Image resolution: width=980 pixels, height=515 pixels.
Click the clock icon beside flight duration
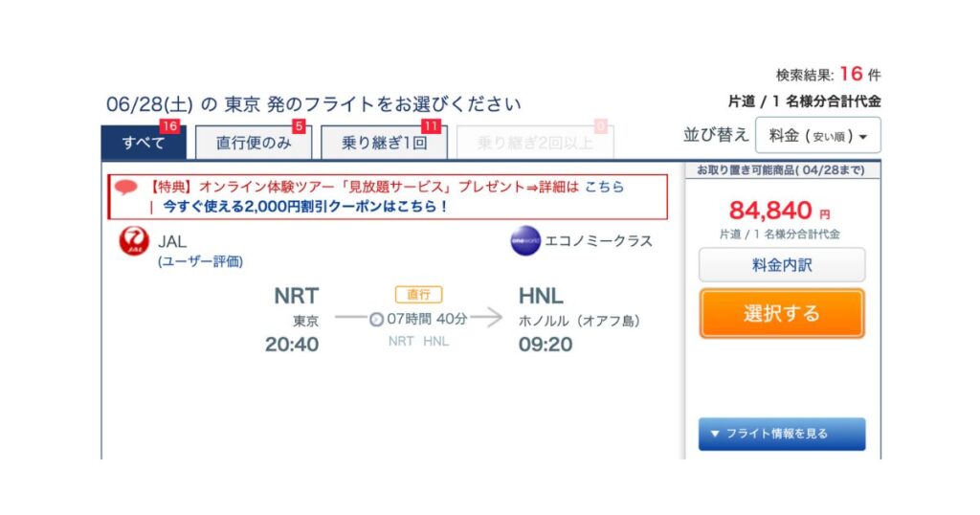(376, 320)
